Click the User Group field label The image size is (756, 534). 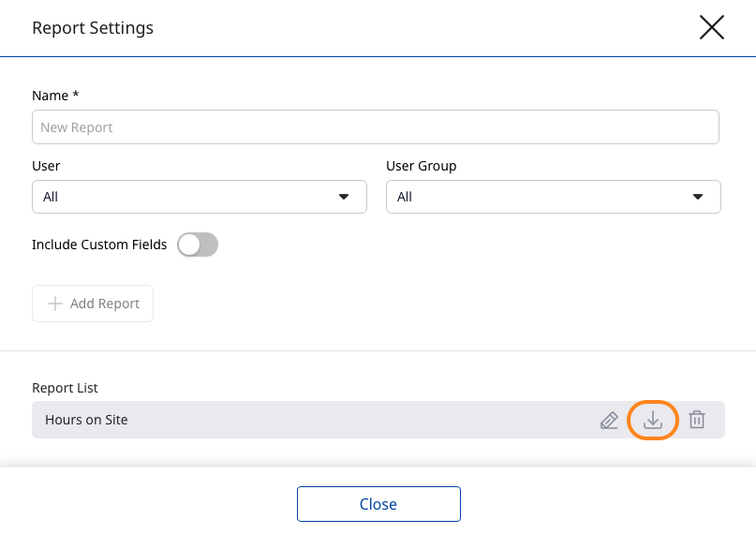(421, 166)
